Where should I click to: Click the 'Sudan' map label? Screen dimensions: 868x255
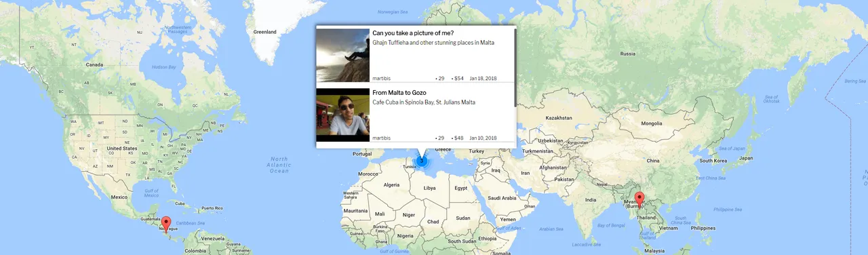pos(463,218)
